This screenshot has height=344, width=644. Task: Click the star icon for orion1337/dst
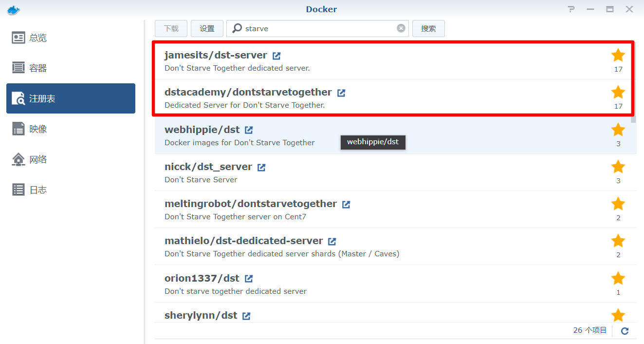618,278
